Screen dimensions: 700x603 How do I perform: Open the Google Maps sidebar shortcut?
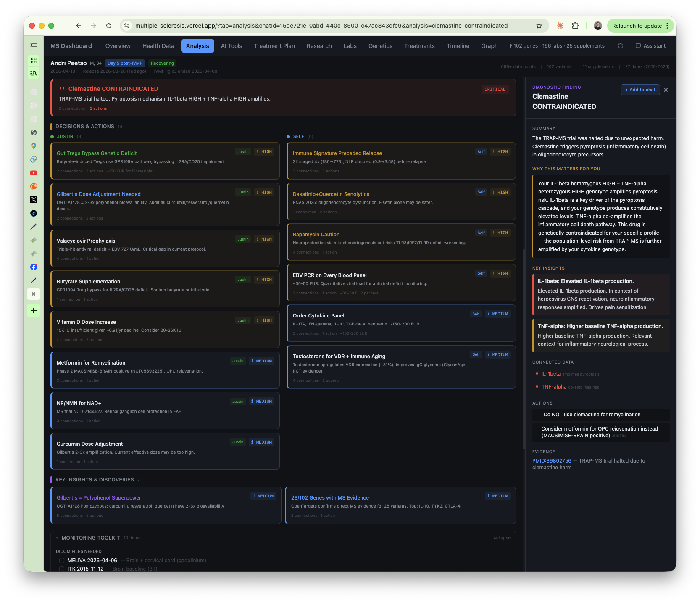point(34,146)
